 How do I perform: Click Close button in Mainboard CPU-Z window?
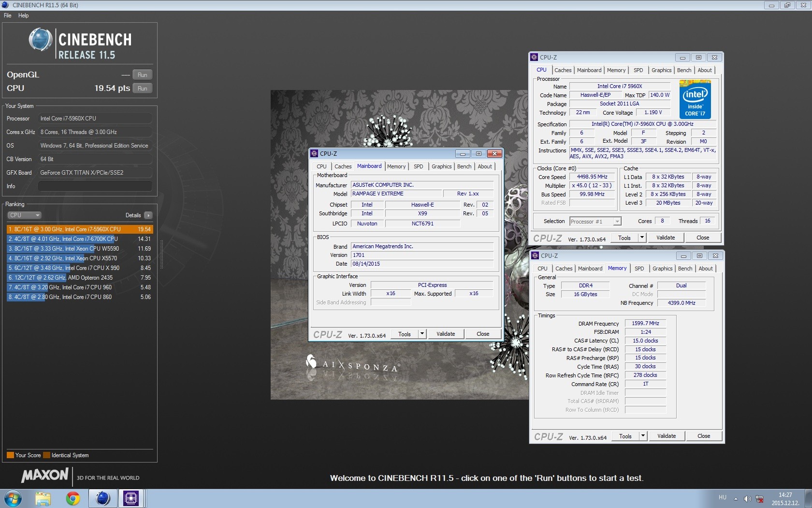point(483,334)
